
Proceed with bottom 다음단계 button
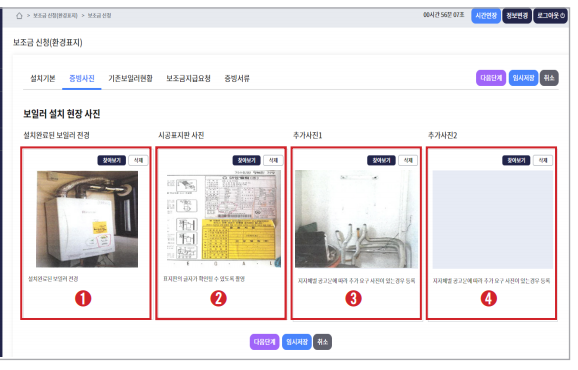264,342
